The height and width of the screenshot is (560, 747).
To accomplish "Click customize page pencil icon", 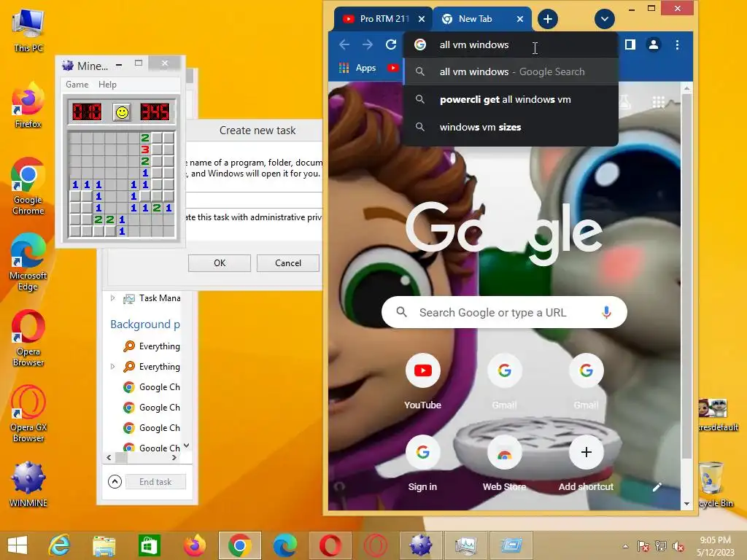I will pos(657,486).
